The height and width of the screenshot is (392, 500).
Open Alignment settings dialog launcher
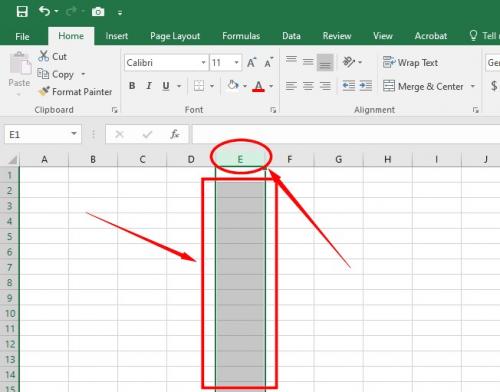[x=476, y=110]
